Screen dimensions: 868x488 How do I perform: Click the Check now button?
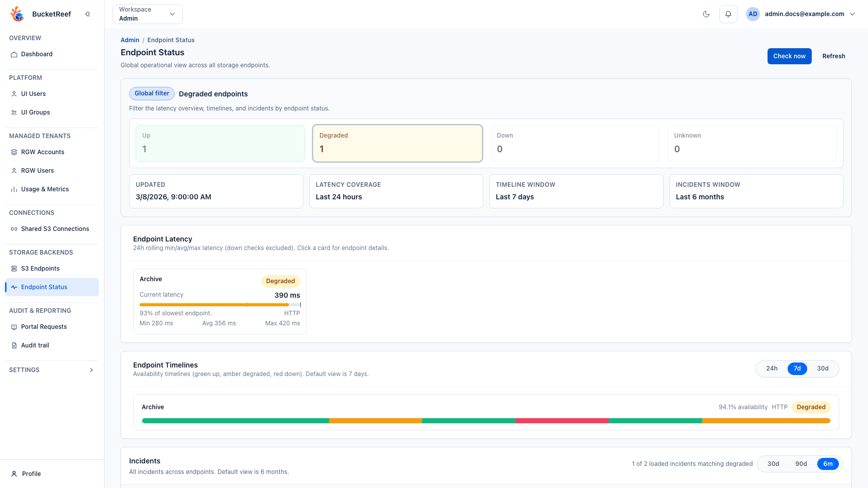pyautogui.click(x=789, y=56)
